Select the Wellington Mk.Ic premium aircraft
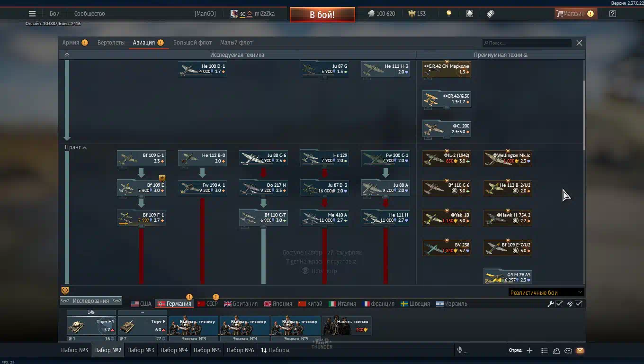644x364 pixels. [508, 158]
